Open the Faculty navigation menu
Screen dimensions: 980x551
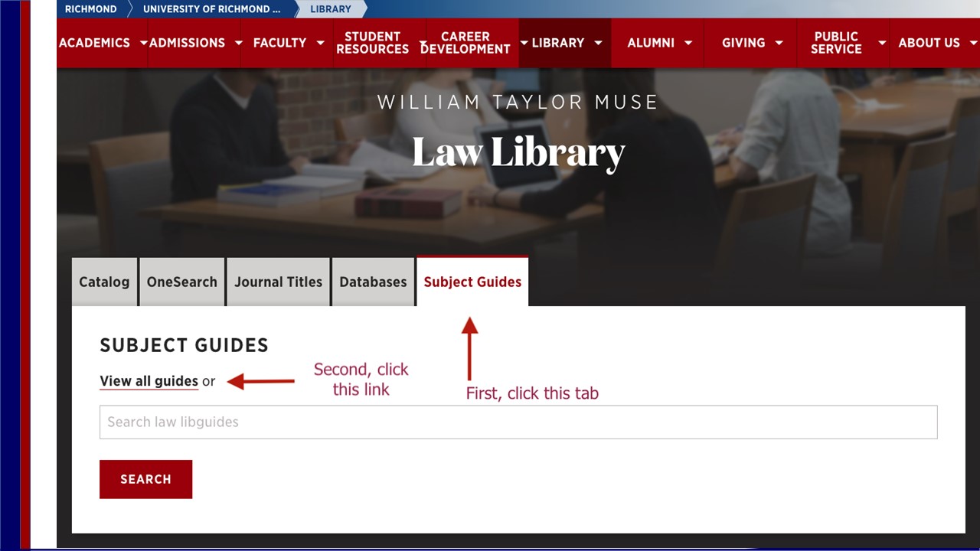pos(279,43)
